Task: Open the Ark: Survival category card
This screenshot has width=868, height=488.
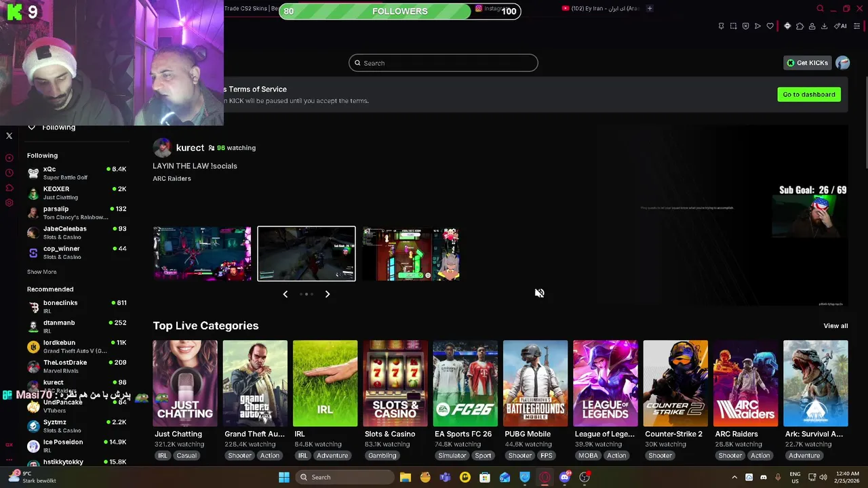Action: (816, 384)
